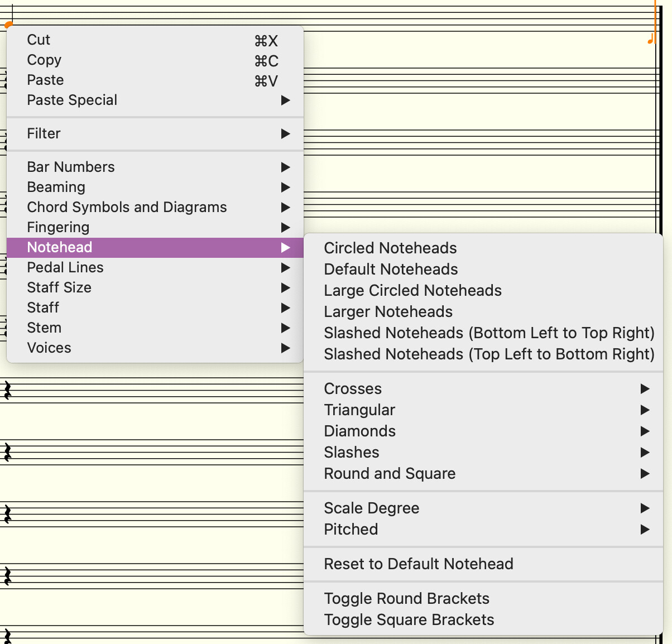Expand the Bar Numbers submenu
The height and width of the screenshot is (644, 672).
[70, 167]
